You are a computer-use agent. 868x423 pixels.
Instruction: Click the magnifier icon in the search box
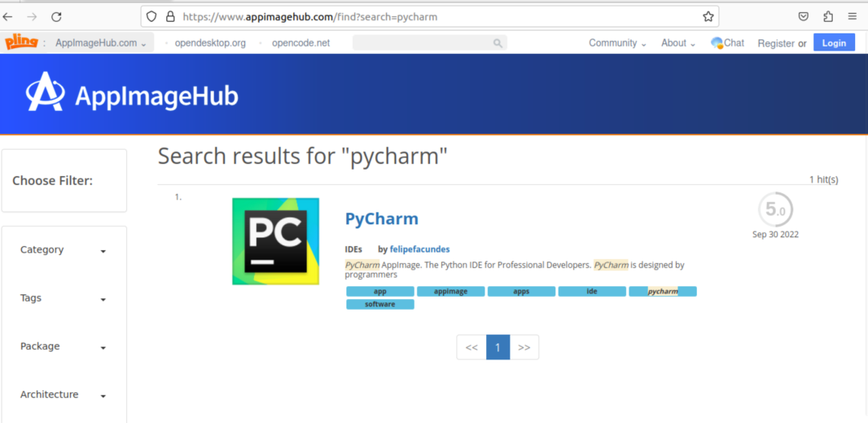coord(497,43)
